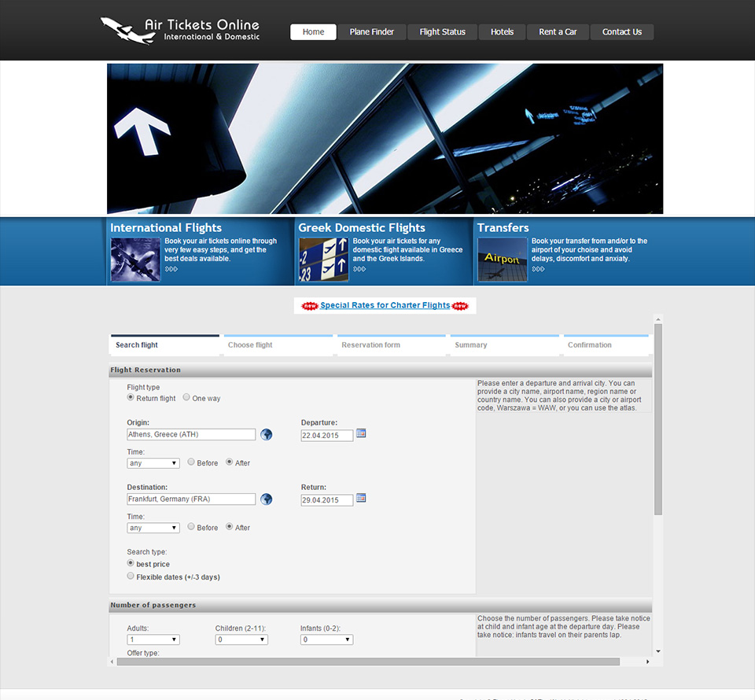Click the globe atlas icon beside Destination
Image resolution: width=755 pixels, height=700 pixels.
pos(267,499)
